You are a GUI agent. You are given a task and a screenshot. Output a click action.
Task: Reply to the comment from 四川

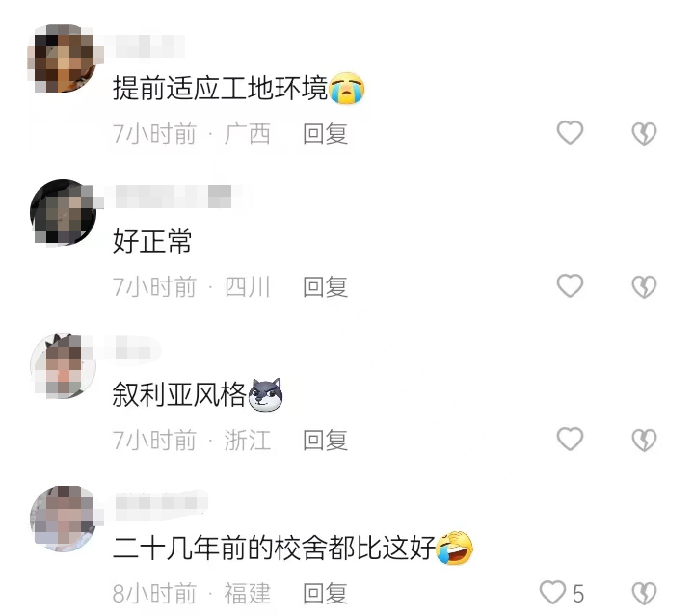[326, 286]
